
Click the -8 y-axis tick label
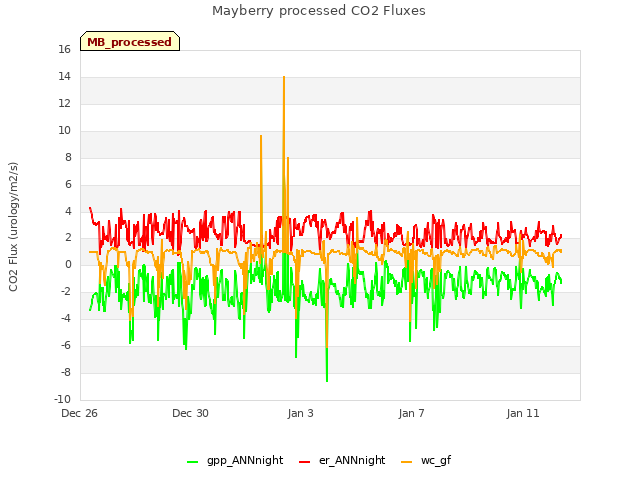point(66,372)
